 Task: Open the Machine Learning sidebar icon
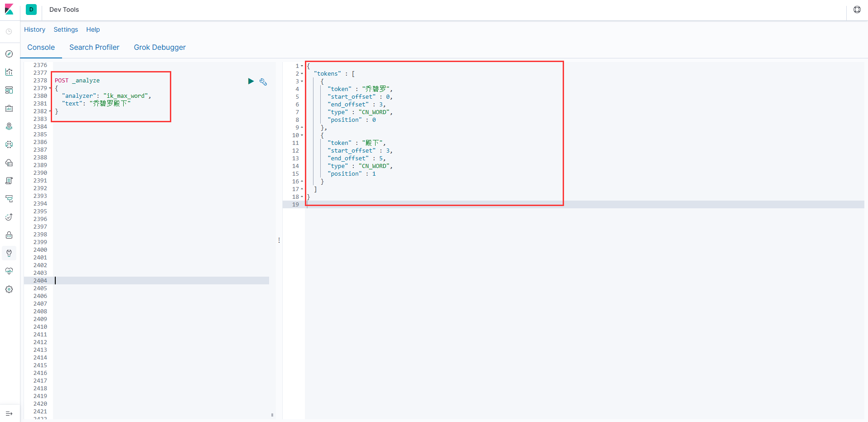coord(9,144)
